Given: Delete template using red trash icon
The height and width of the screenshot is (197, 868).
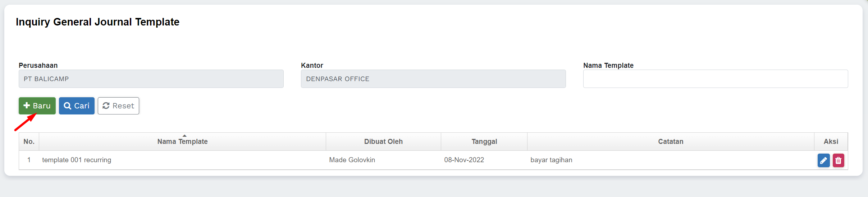Looking at the screenshot, I should point(839,160).
